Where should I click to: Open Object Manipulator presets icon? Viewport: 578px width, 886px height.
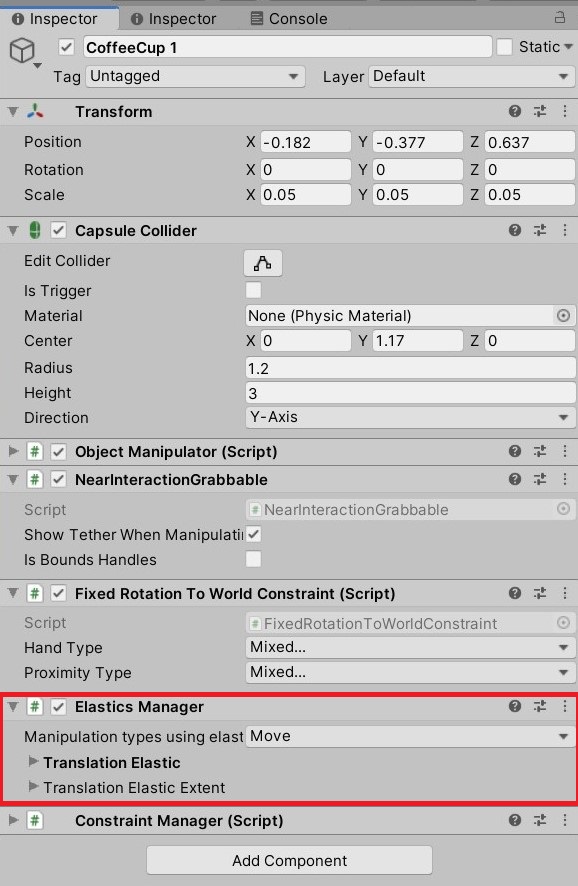point(540,451)
